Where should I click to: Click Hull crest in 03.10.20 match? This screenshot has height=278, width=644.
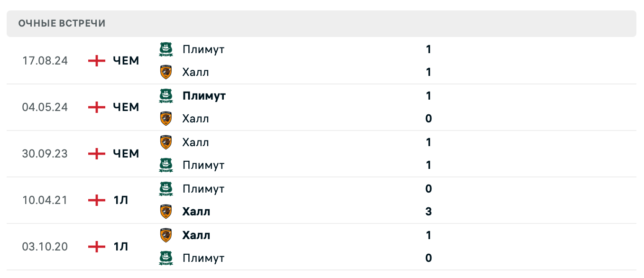(x=166, y=235)
